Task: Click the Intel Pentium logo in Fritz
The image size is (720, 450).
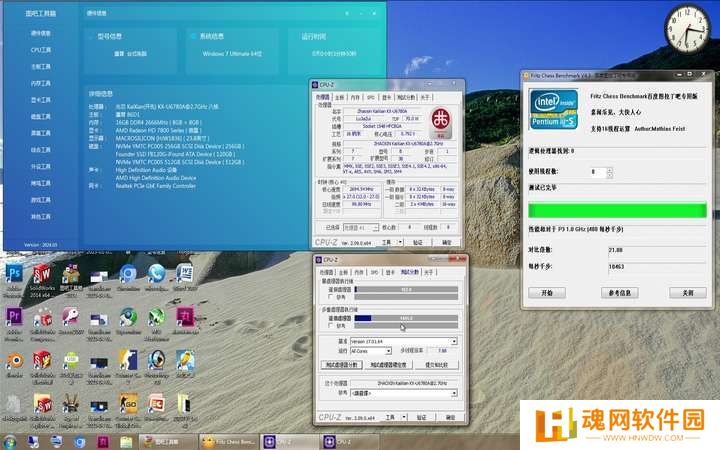Action: (x=554, y=109)
